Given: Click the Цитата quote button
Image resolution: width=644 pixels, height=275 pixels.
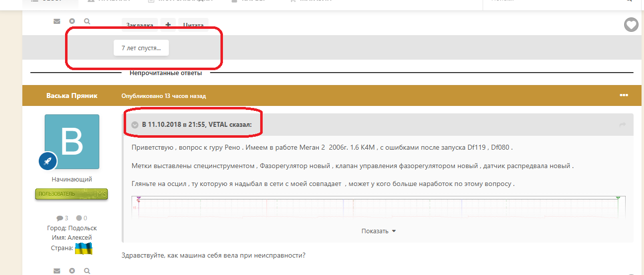Looking at the screenshot, I should coord(193,25).
